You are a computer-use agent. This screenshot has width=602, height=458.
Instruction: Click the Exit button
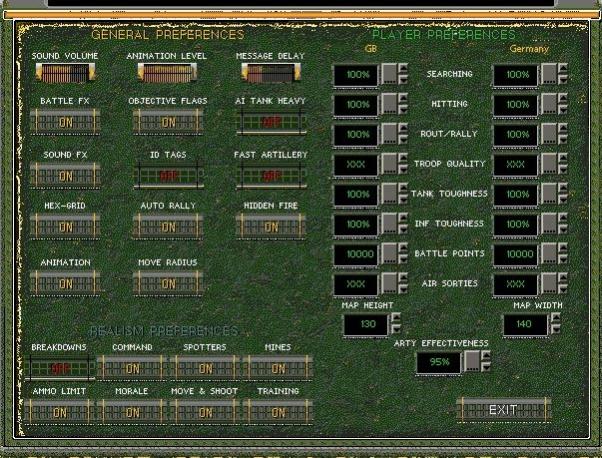pos(503,409)
